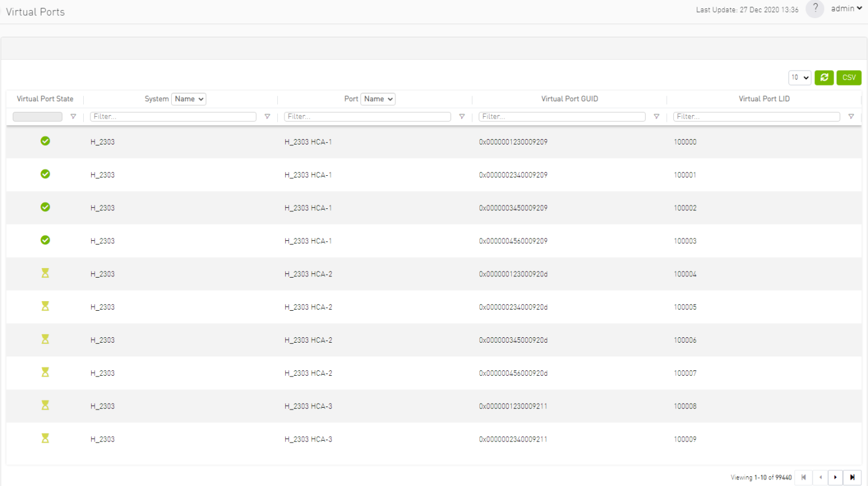This screenshot has height=486, width=868.
Task: Click the Port column filter funnel icon
Action: [x=462, y=116]
